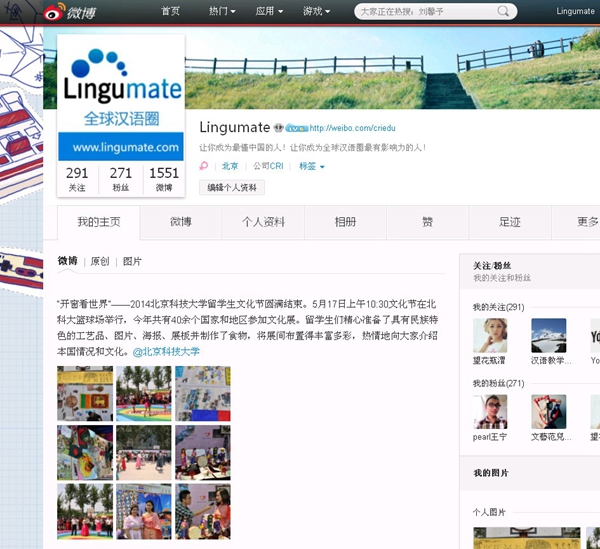Click the 汉语教学... username

(551, 360)
